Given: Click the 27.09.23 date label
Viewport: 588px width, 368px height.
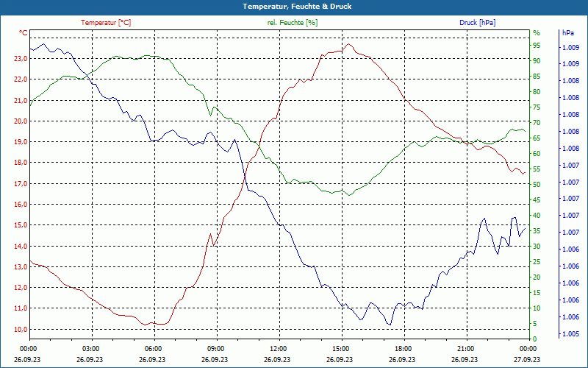Looking at the screenshot, I should coord(527,360).
